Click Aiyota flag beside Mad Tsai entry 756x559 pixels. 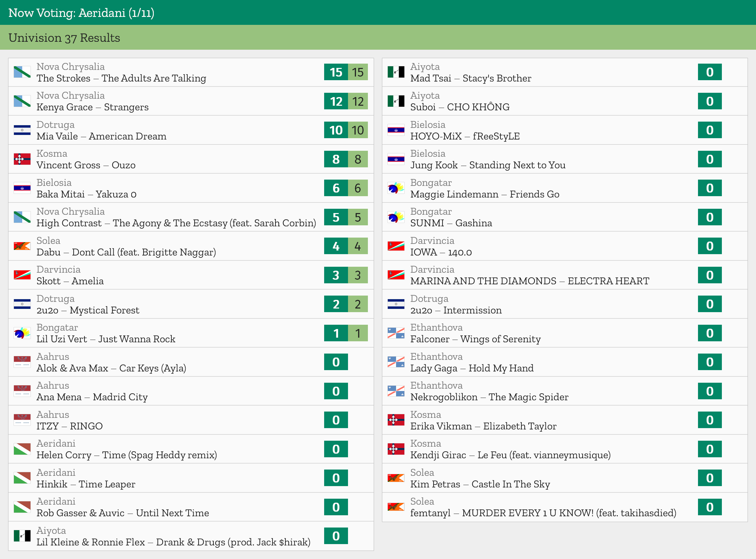(x=396, y=72)
